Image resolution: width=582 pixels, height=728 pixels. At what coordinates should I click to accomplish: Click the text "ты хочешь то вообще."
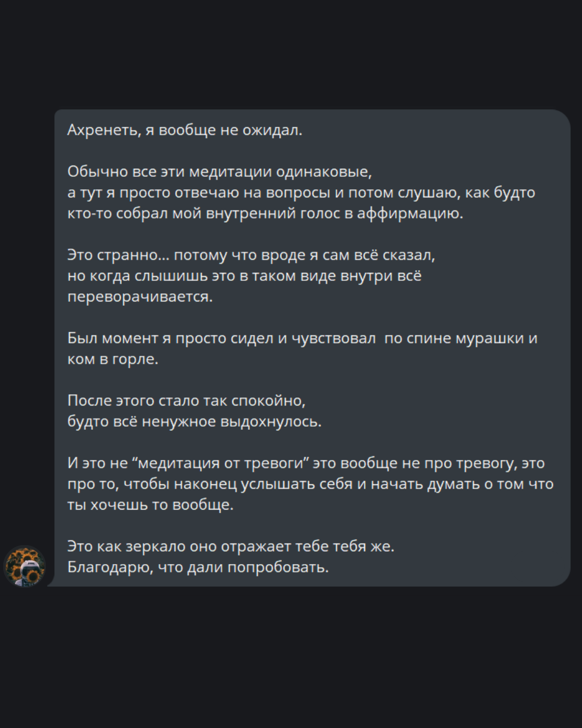150,505
